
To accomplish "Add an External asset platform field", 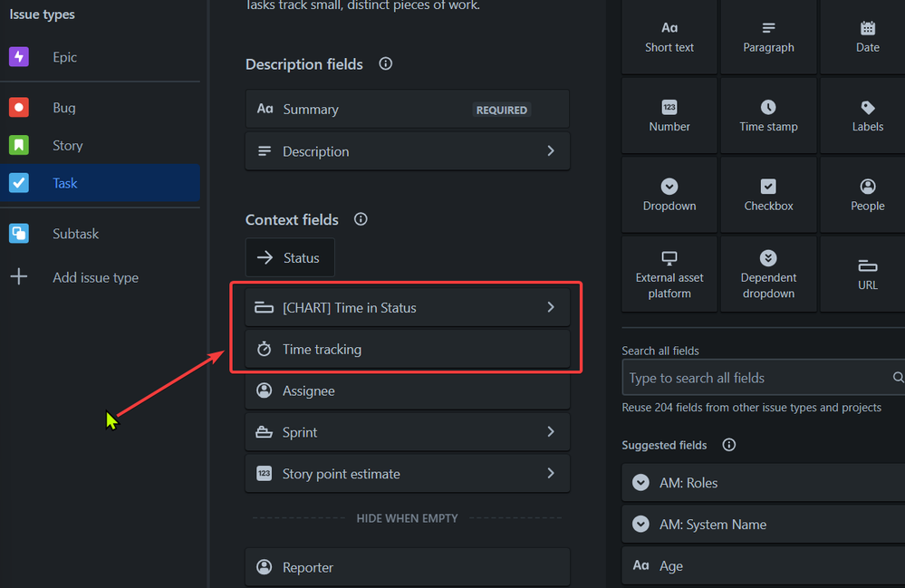I will [669, 275].
